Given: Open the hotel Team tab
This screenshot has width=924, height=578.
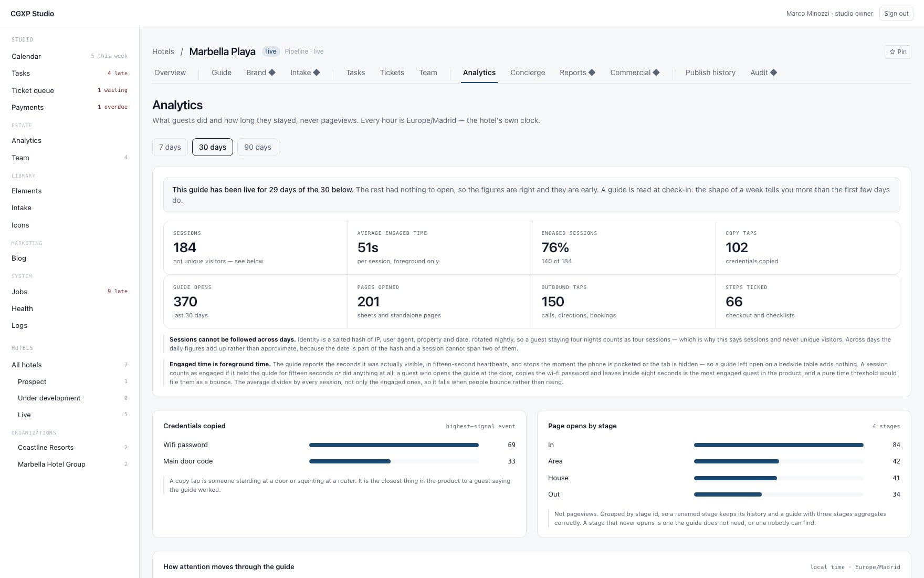Looking at the screenshot, I should [428, 73].
